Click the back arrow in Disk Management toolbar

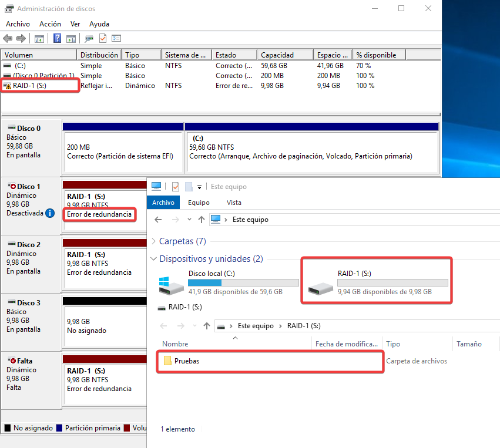(8, 39)
